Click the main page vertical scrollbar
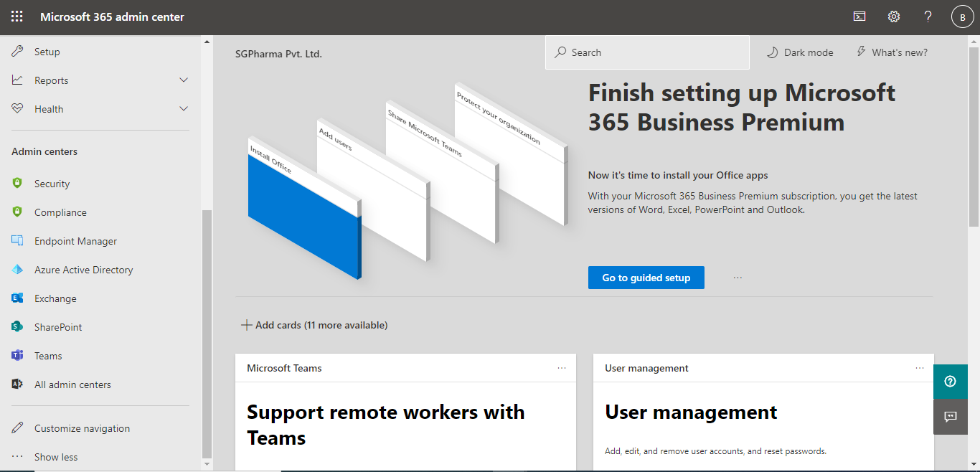Viewport: 980px width, 472px height. coord(974,136)
